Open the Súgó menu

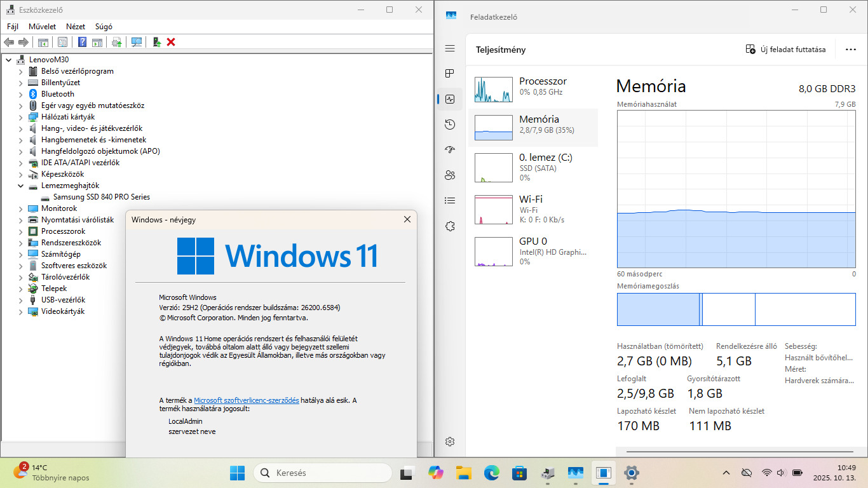[x=104, y=27]
